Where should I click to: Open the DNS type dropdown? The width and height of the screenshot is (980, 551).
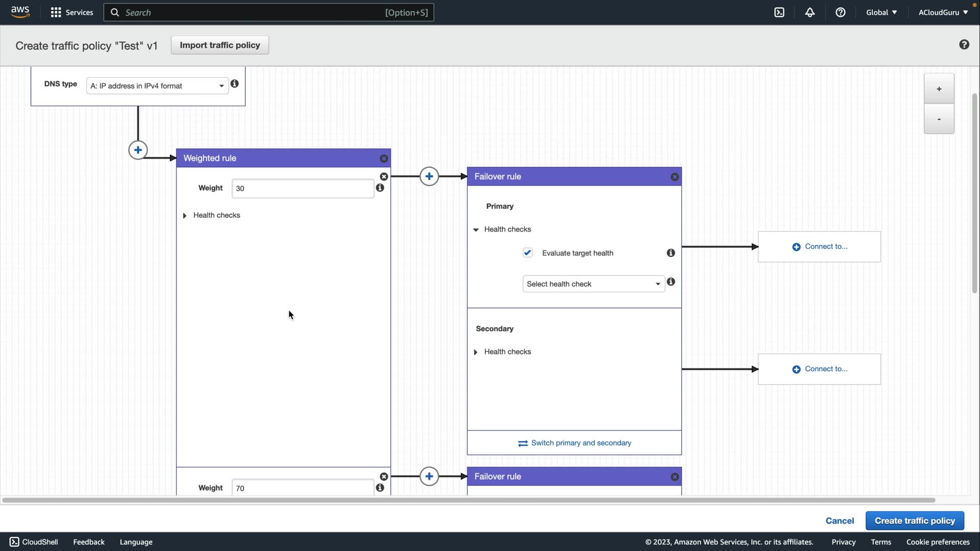pyautogui.click(x=157, y=86)
